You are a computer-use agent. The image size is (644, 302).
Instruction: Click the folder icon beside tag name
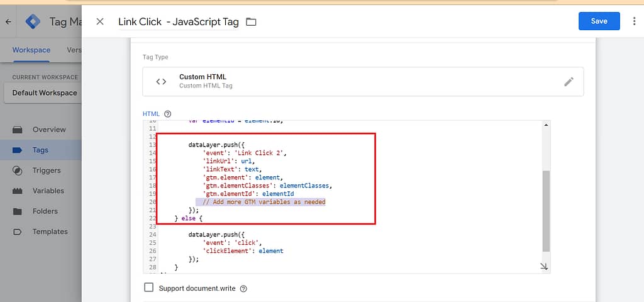pos(251,22)
